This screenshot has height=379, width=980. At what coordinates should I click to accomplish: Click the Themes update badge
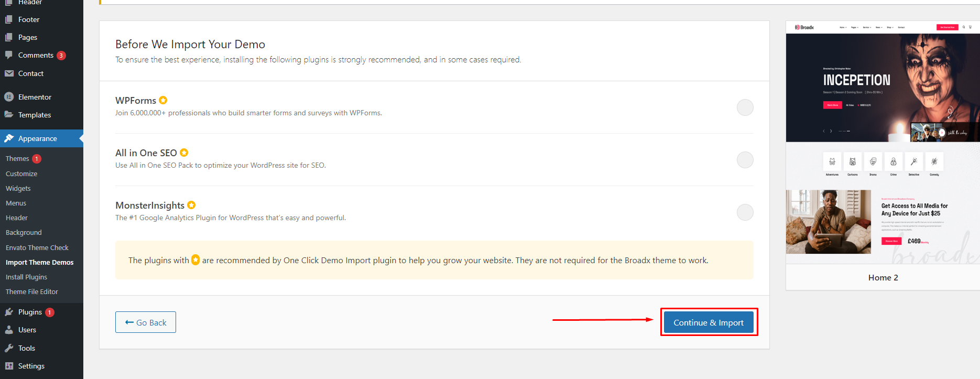point(37,159)
